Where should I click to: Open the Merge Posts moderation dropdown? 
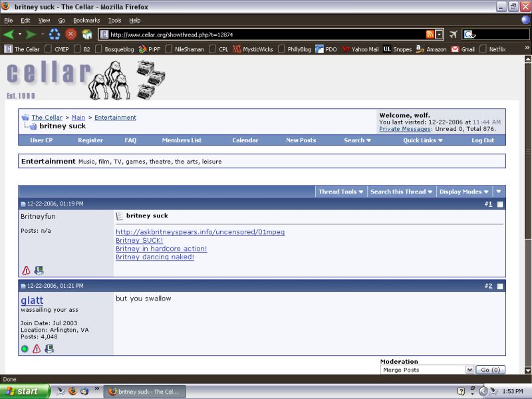pyautogui.click(x=427, y=370)
